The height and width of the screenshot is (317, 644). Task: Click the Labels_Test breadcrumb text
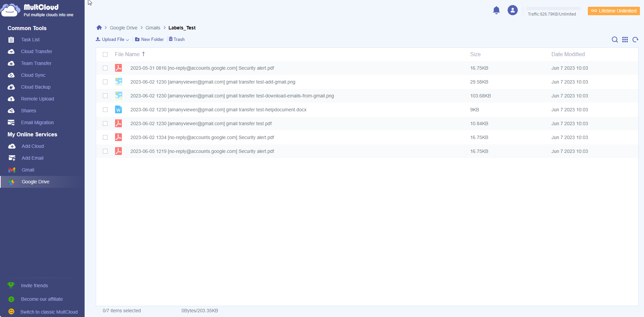tap(182, 28)
